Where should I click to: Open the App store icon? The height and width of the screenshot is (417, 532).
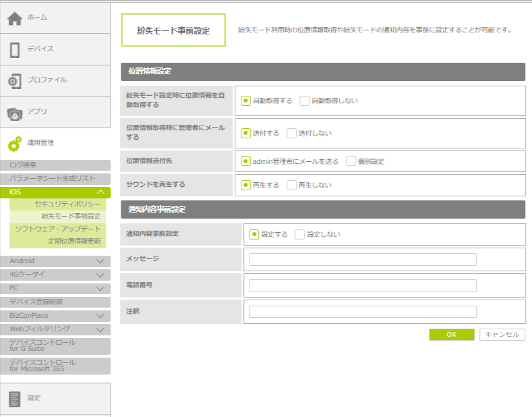click(15, 113)
